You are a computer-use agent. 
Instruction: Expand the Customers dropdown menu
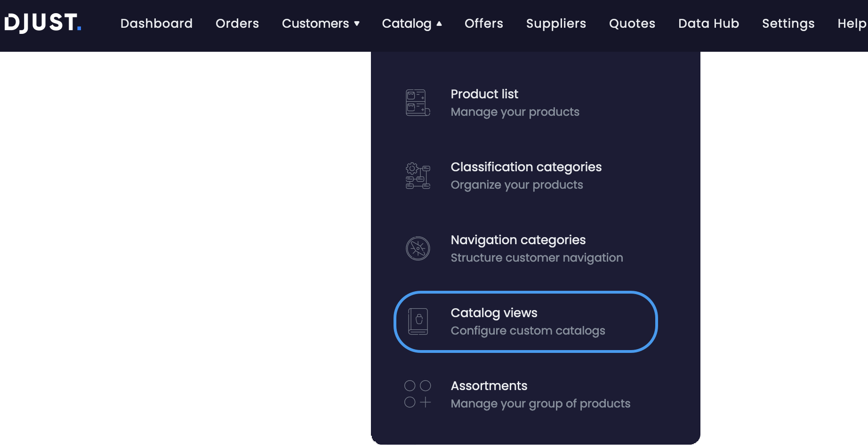[x=321, y=23]
